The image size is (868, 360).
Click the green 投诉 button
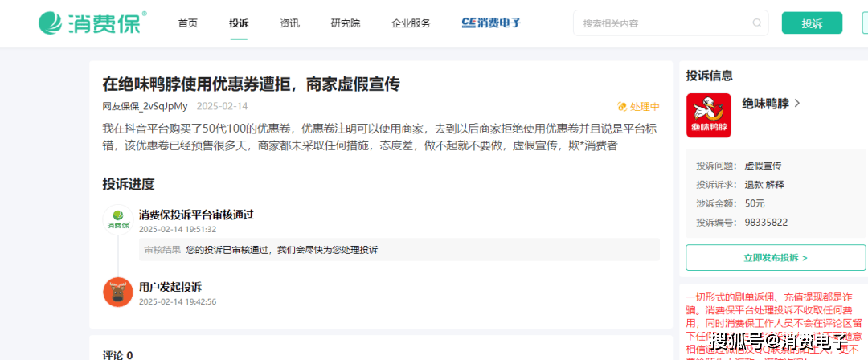coord(812,23)
